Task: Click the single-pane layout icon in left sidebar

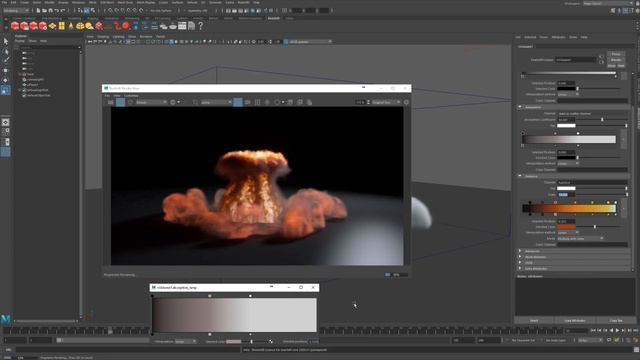Action: click(6, 122)
